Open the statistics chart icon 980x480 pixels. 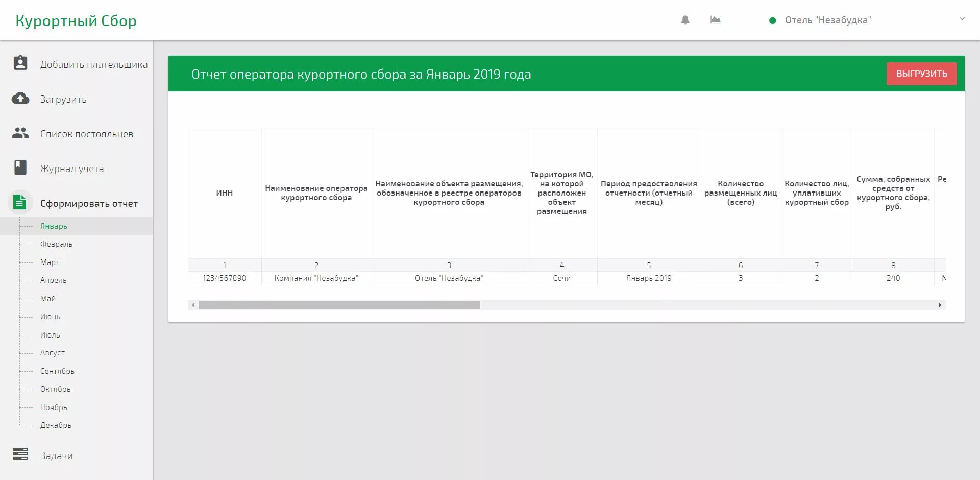[x=716, y=20]
